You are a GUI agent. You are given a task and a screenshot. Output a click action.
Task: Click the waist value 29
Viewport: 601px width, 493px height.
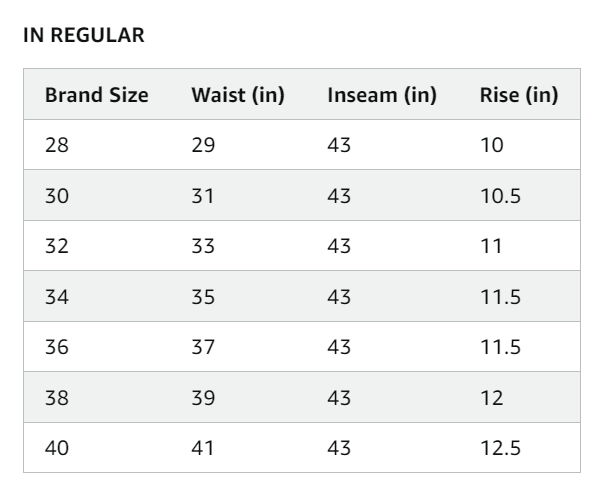[204, 146]
